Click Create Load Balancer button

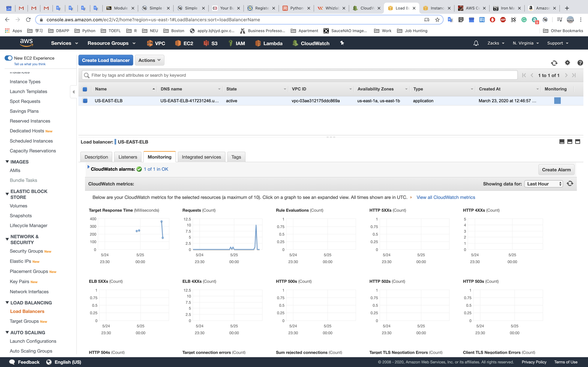coord(106,60)
